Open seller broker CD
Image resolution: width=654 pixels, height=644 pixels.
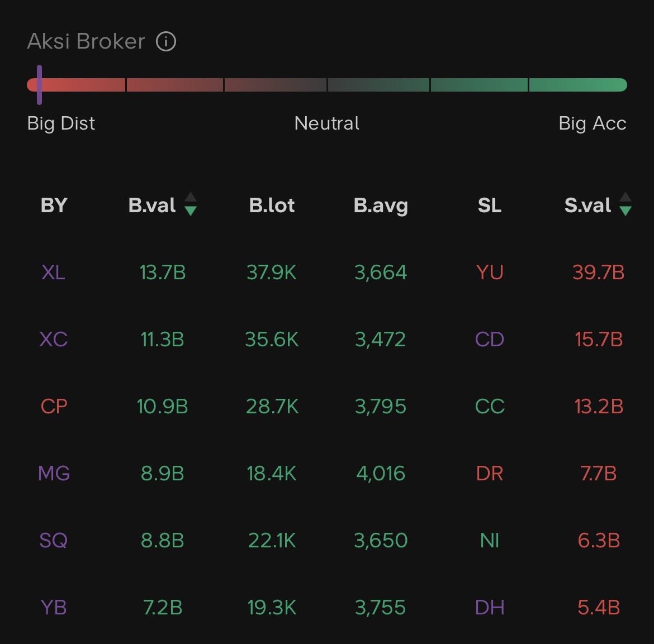(490, 340)
